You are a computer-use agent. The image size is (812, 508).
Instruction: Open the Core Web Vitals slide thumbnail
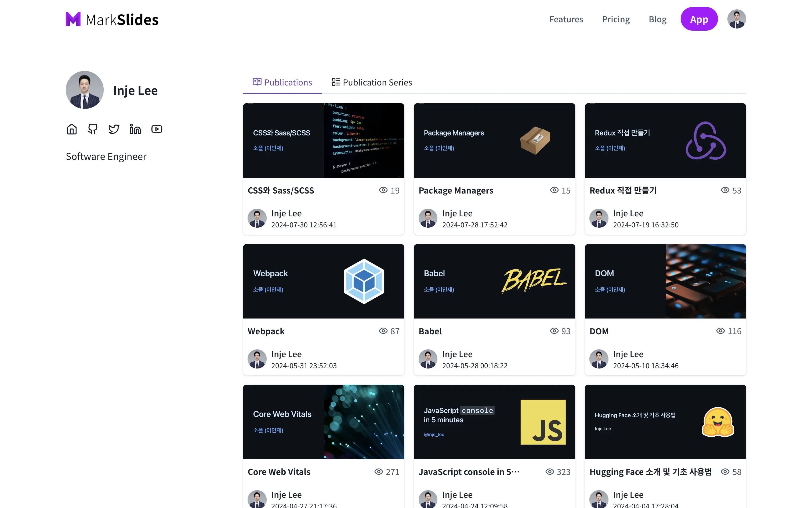point(324,422)
